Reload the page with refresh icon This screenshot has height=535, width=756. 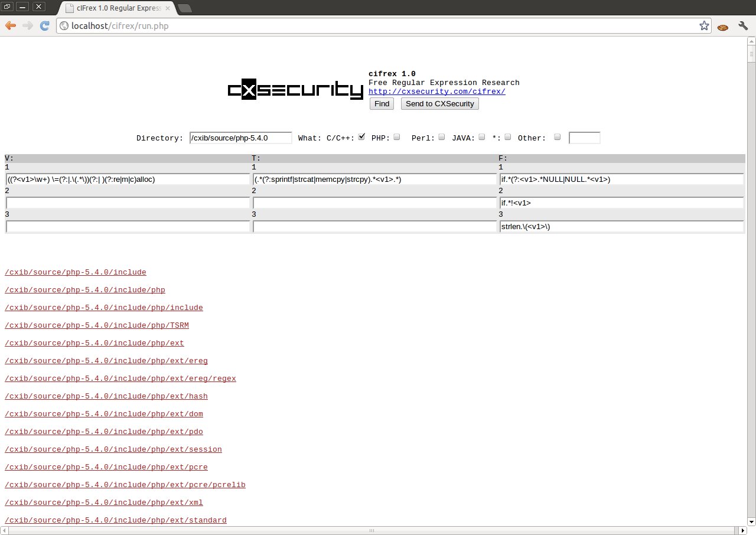coord(44,26)
